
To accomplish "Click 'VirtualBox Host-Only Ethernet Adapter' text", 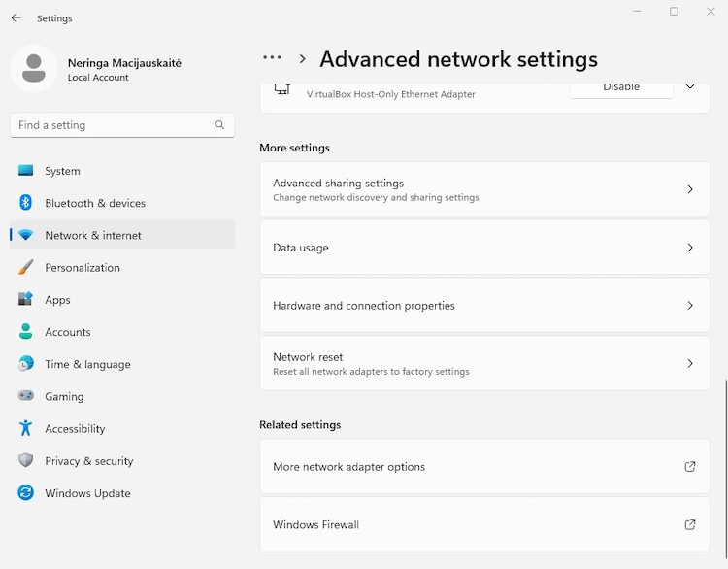I will [x=391, y=94].
